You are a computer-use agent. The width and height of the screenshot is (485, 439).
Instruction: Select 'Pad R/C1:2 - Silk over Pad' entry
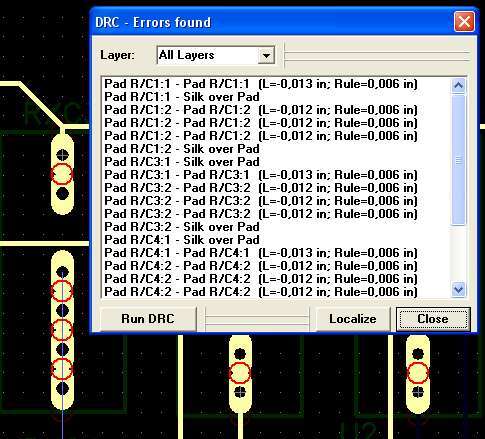tap(182, 149)
